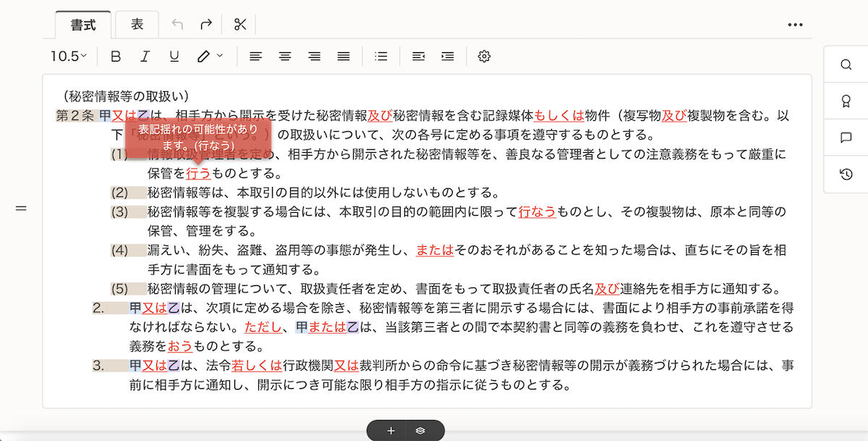Toggle underline formatting
868x441 pixels.
tap(174, 56)
